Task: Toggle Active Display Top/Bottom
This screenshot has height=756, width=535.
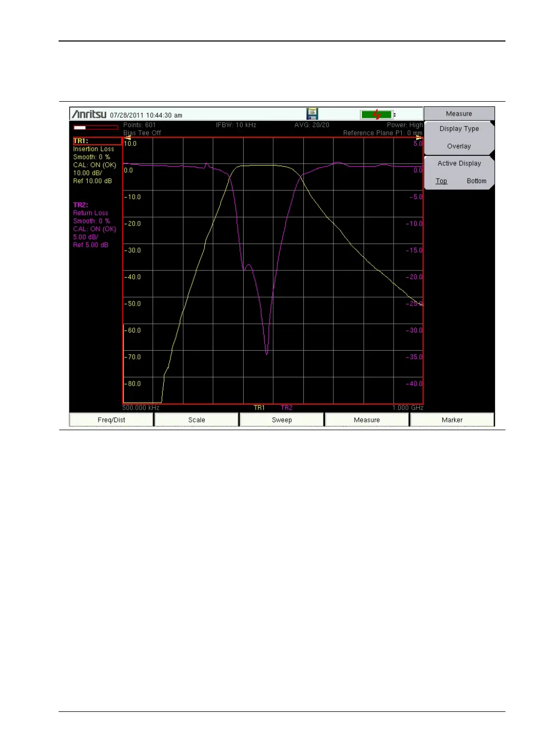Action: tap(459, 172)
